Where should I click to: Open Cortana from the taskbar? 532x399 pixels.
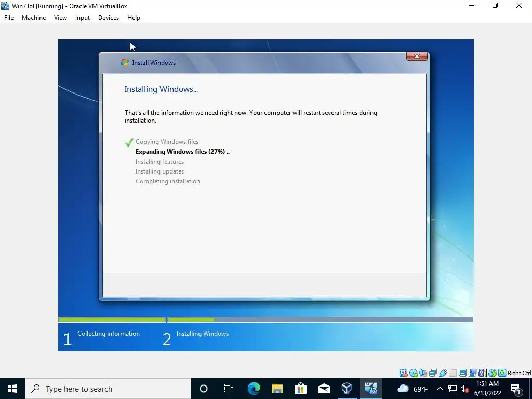coord(204,389)
